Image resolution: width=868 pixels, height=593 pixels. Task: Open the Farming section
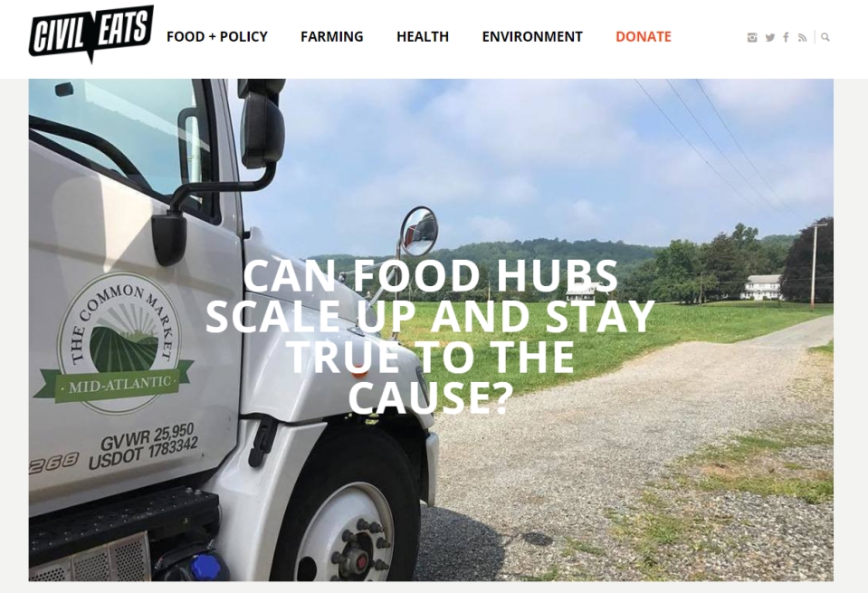[x=331, y=36]
